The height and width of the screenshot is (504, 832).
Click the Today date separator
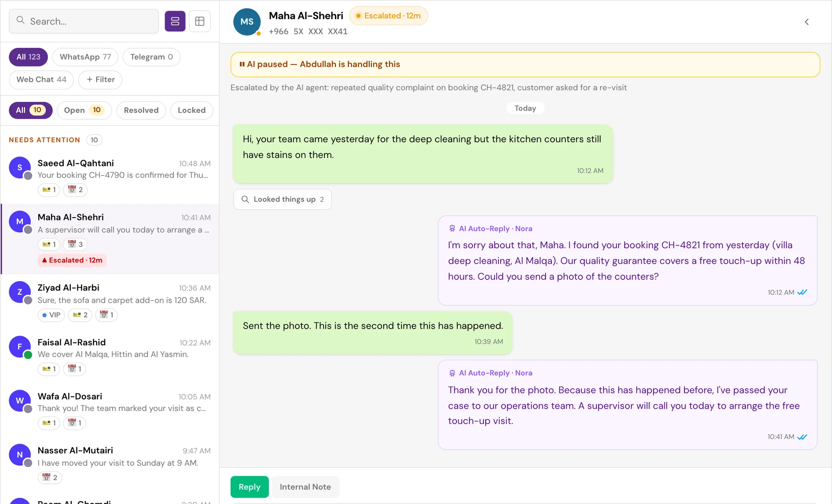point(525,108)
